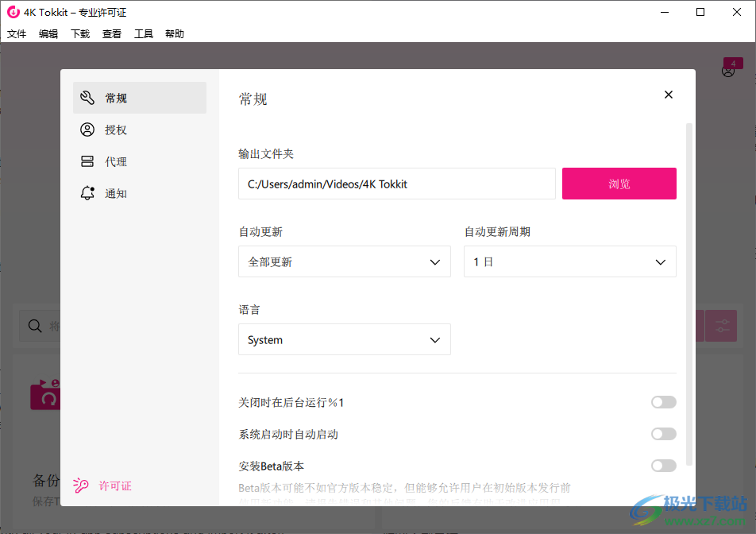Open the 编辑 menu

(48, 33)
